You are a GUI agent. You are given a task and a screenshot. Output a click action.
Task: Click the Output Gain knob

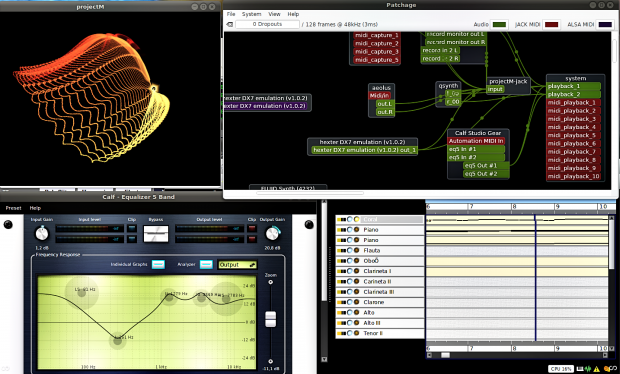click(x=272, y=234)
